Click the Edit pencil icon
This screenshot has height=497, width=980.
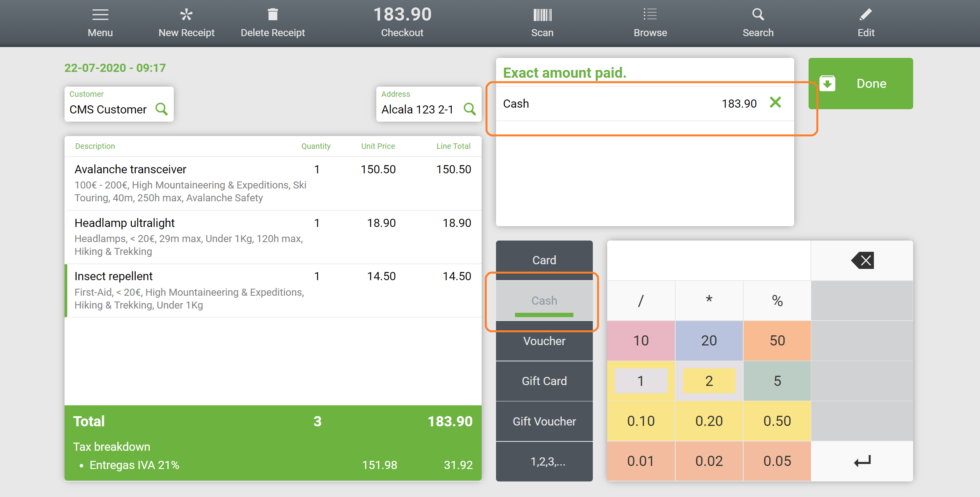click(x=866, y=15)
